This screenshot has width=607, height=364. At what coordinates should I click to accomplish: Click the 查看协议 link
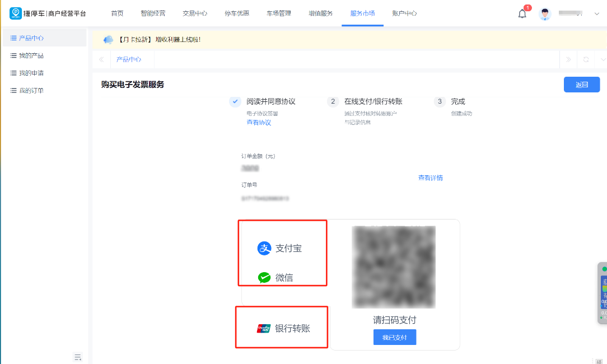coord(259,122)
